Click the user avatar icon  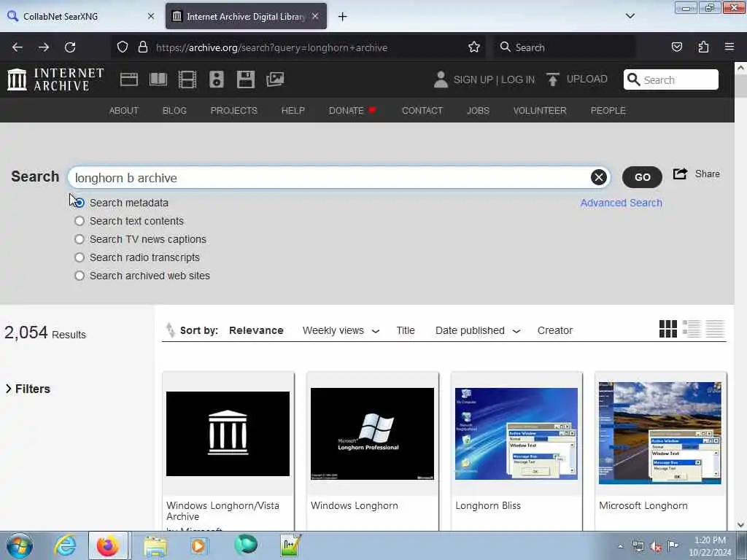pyautogui.click(x=441, y=79)
